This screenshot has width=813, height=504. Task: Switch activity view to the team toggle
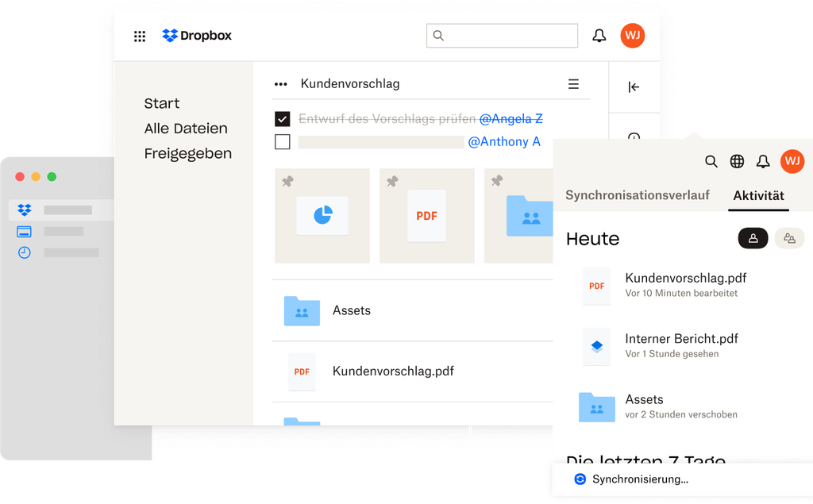click(x=789, y=238)
